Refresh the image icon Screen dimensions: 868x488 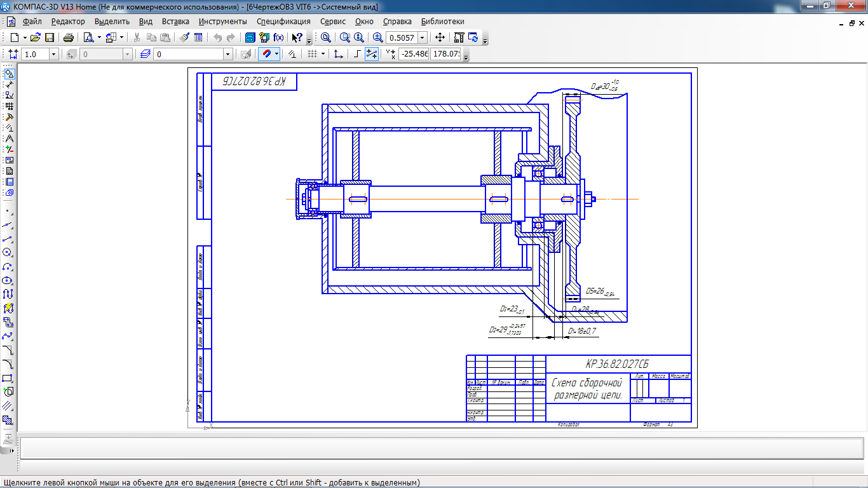tap(473, 37)
